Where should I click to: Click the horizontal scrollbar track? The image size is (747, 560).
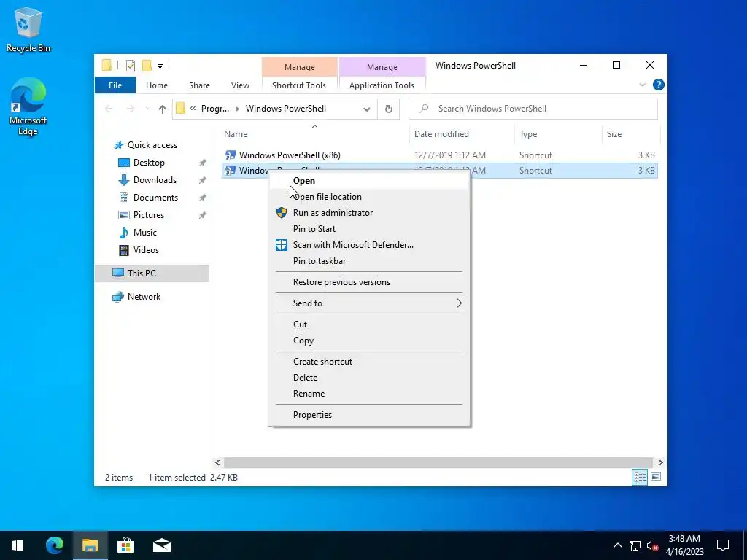(x=438, y=462)
